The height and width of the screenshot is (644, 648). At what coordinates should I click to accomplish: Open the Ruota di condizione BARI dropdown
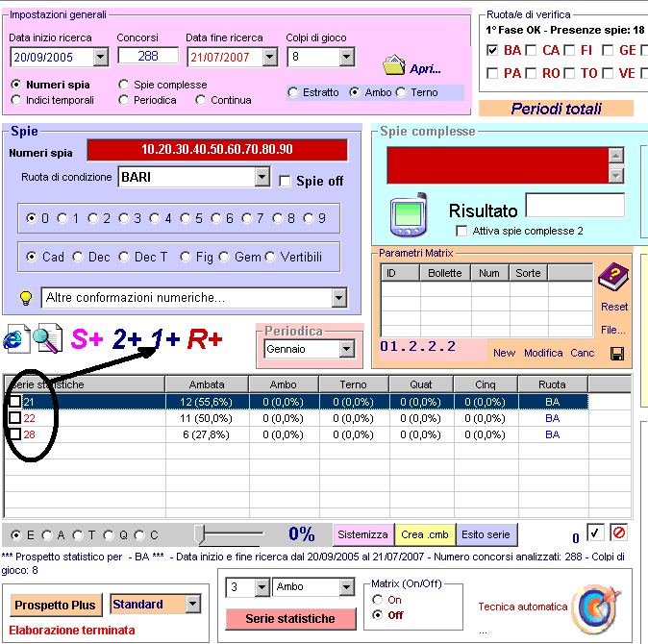point(262,177)
